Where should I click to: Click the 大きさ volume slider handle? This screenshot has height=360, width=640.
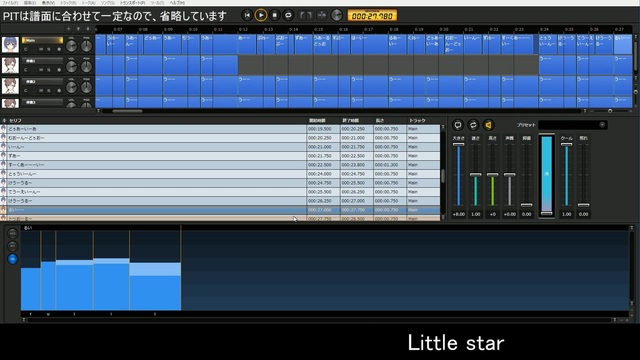pyautogui.click(x=458, y=144)
